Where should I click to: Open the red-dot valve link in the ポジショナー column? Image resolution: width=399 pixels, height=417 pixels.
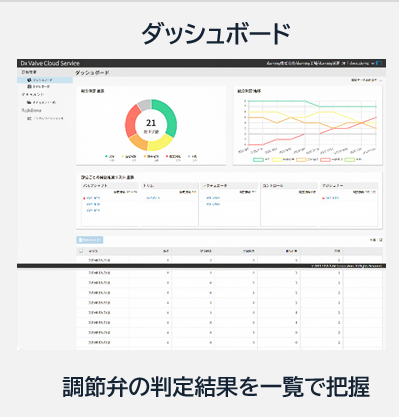[332, 198]
